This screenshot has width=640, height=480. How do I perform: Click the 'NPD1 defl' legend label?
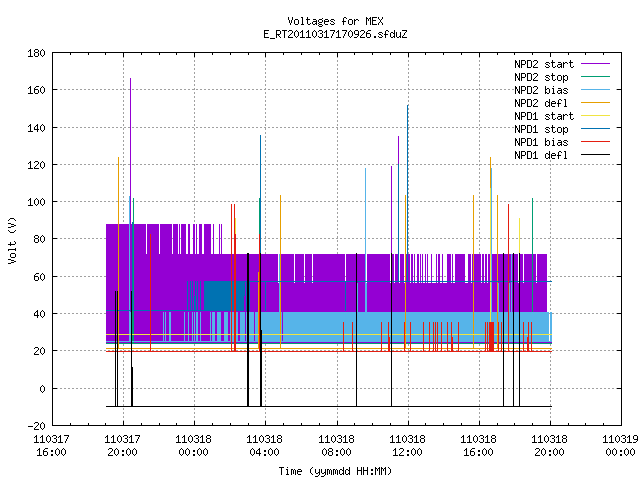[x=541, y=155]
